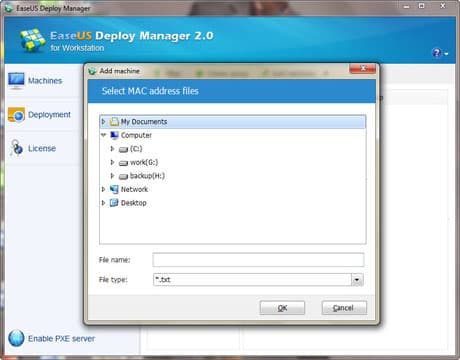
Task: Click the Enable PXE server link
Action: point(61,339)
